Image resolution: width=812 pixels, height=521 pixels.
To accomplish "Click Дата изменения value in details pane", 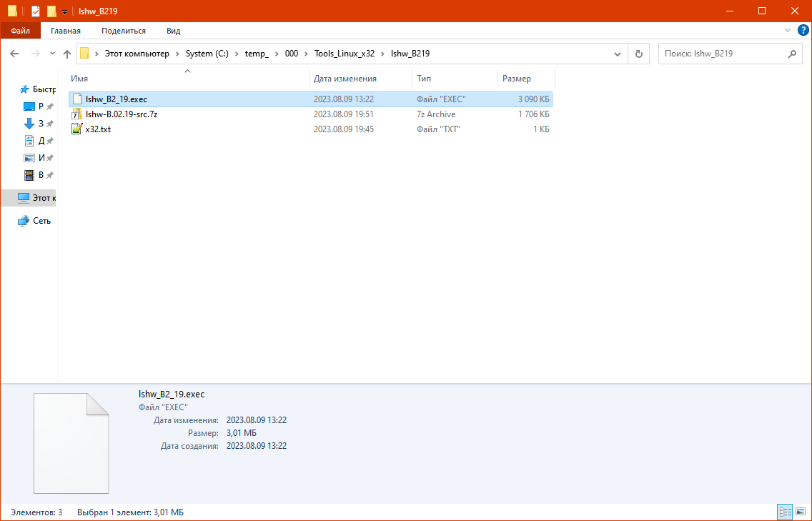I will pos(257,420).
